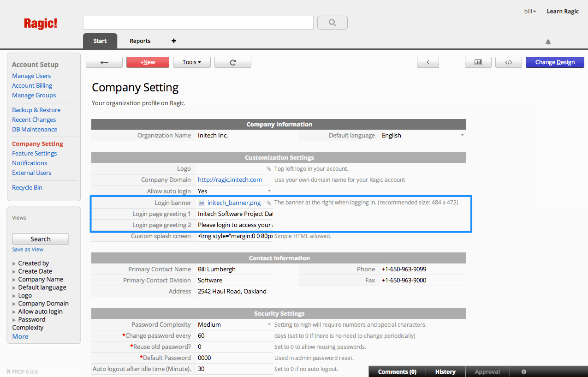The image size is (588, 377).
Task: Click the top search input field
Action: pyautogui.click(x=198, y=23)
